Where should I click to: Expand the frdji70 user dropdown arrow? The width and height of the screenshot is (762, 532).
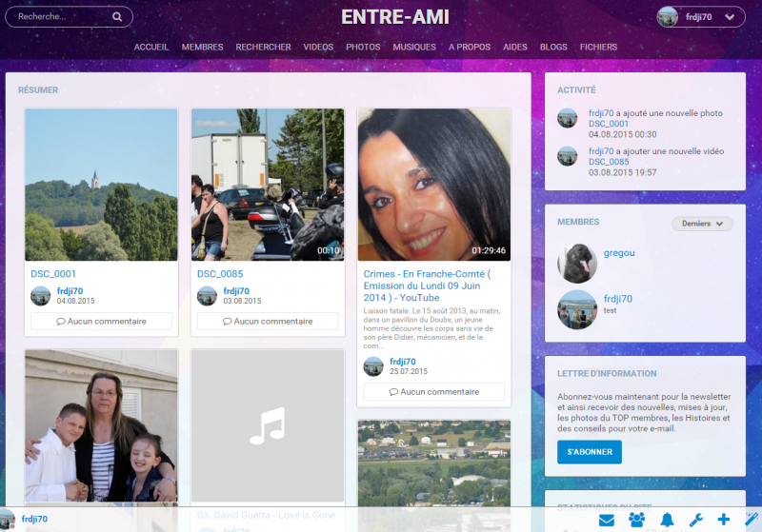click(730, 17)
